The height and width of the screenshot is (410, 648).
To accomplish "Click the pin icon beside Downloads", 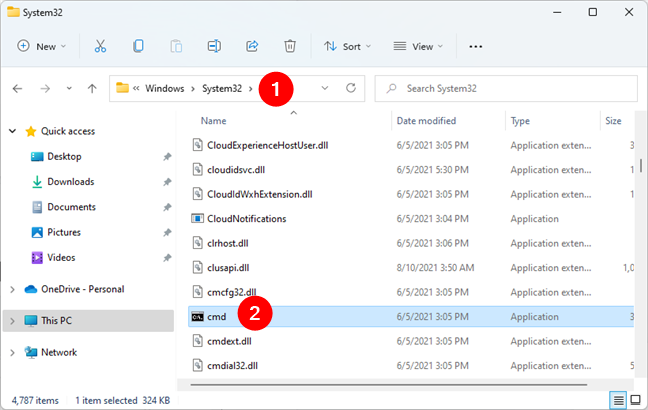I will [167, 182].
